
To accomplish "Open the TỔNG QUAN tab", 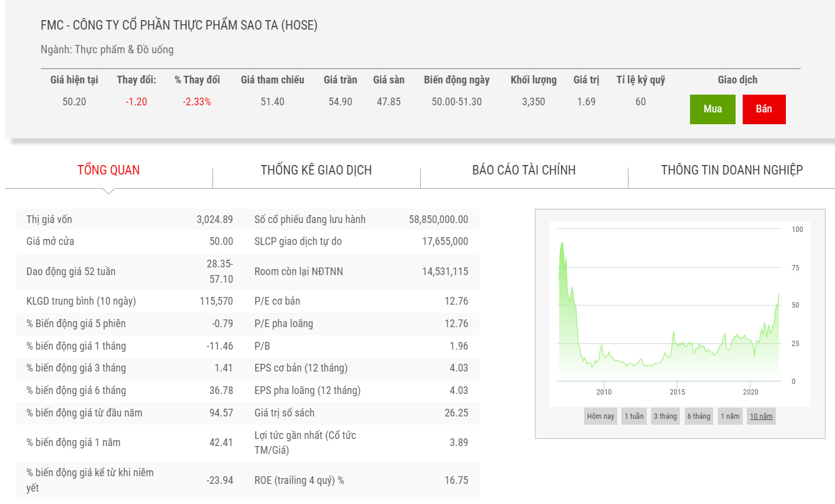I will click(x=109, y=170).
